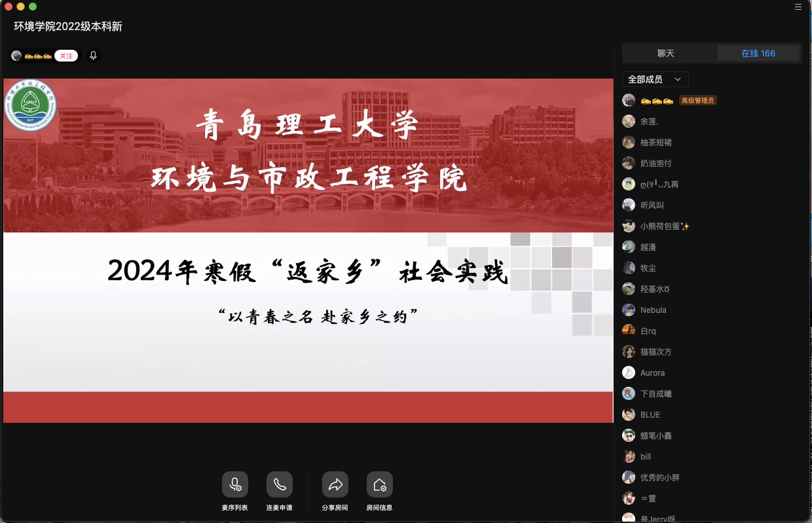Click the shared presentation slide

click(308, 250)
